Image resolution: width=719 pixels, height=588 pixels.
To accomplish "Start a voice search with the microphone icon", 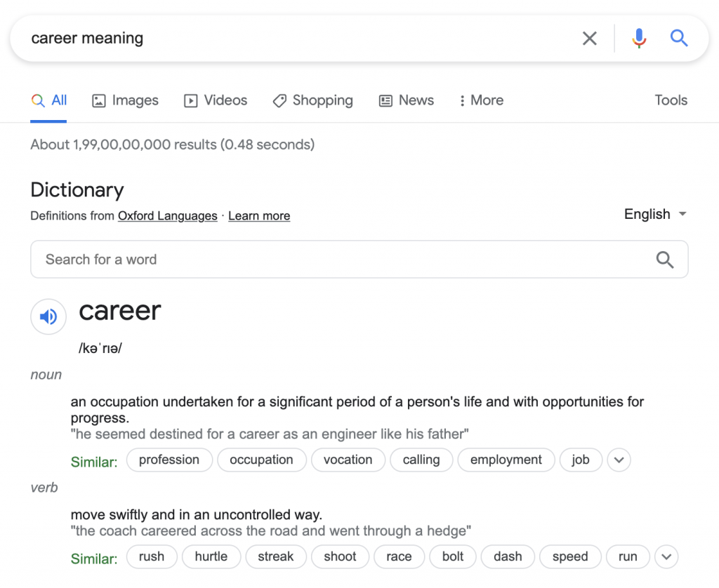I will tap(639, 39).
